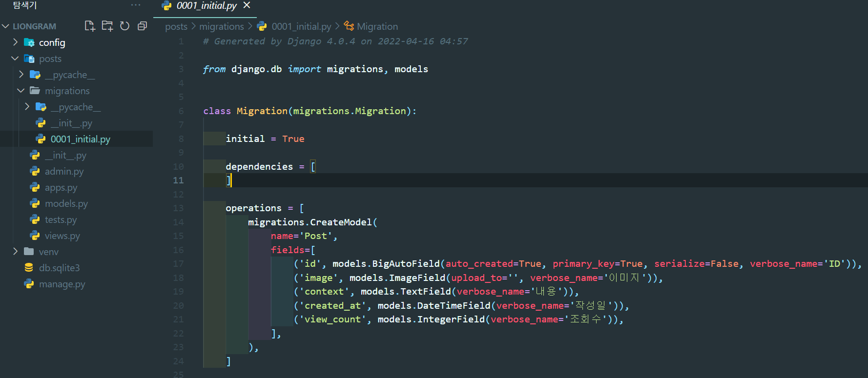This screenshot has height=378, width=868.
Task: Open the explorer more actions ellipsis
Action: (136, 5)
